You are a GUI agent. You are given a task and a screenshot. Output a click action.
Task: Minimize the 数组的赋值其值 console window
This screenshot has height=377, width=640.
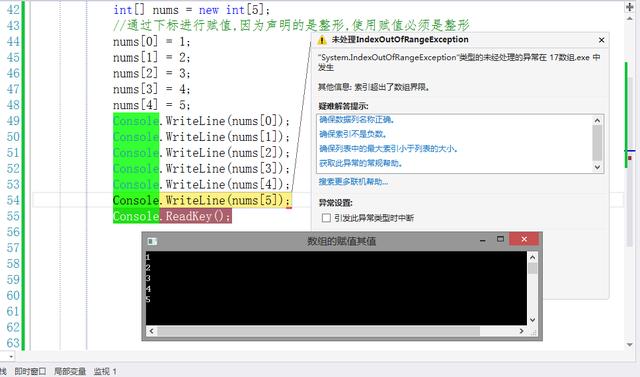click(483, 240)
